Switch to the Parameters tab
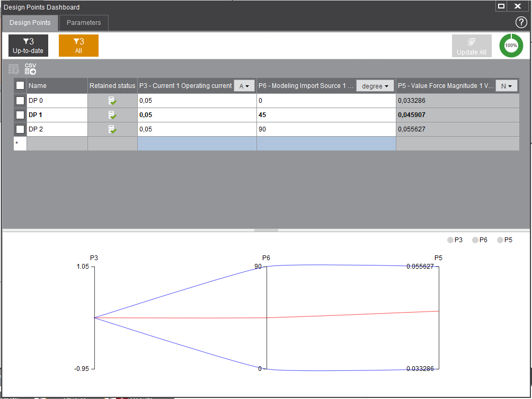Viewport: 532px width, 399px height. pyautogui.click(x=84, y=23)
